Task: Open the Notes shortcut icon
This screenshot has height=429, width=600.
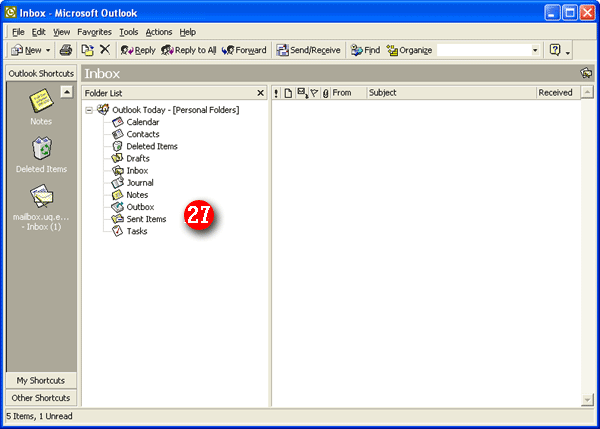Action: pos(41,101)
